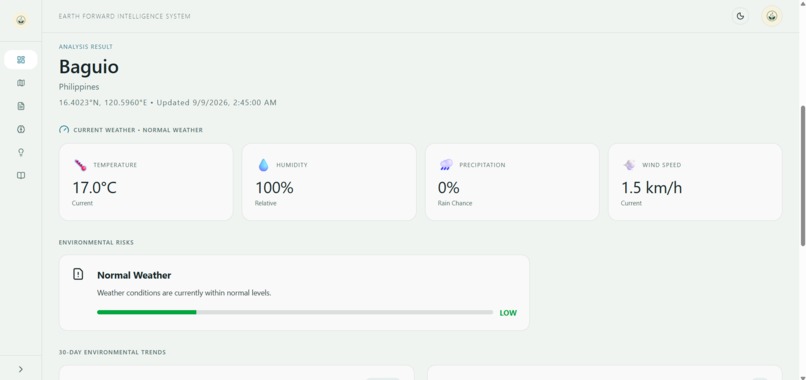Open the open-book guide sidebar icon
The image size is (806, 380).
click(x=21, y=175)
